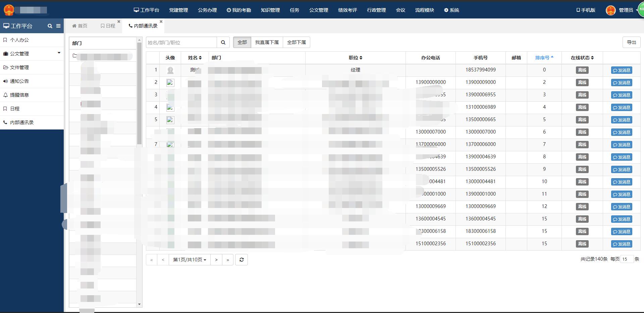Open page selector 第1页/共10页
The width and height of the screenshot is (644, 313).
pos(190,260)
